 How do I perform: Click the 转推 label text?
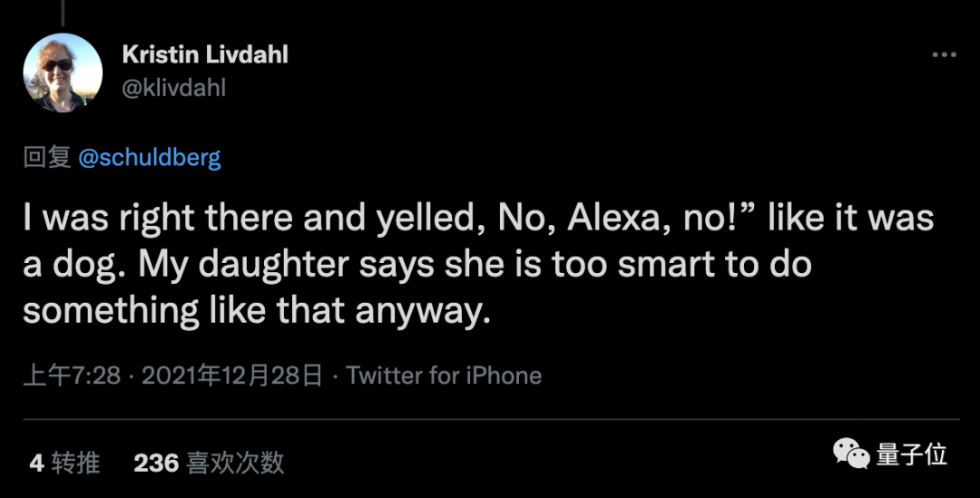(x=75, y=464)
